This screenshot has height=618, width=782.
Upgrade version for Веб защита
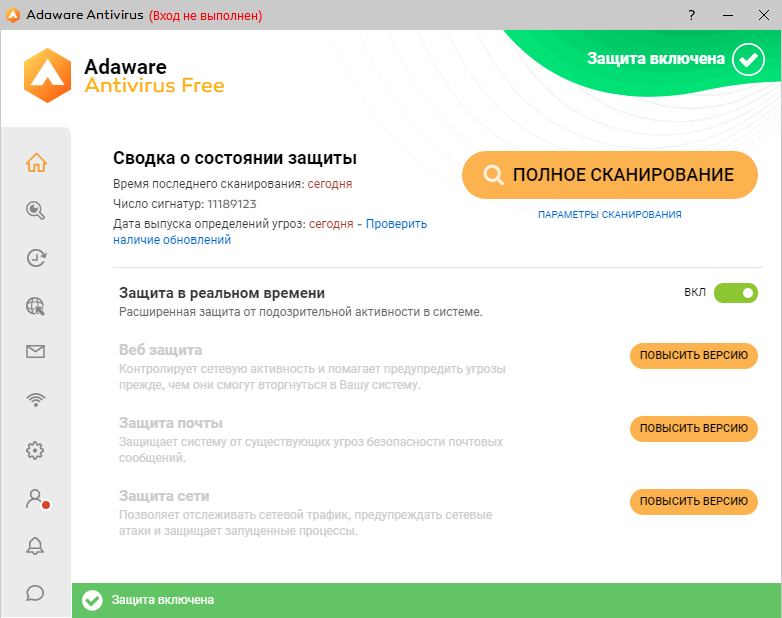pyautogui.click(x=694, y=356)
